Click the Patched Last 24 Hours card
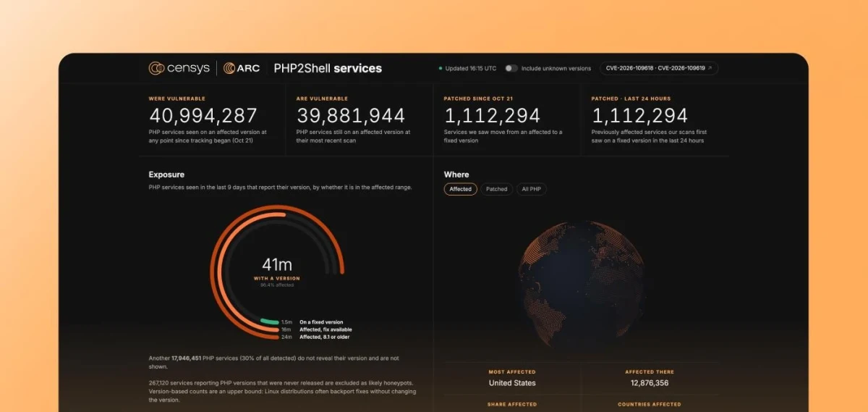Viewport: 868px width, 412px height. pyautogui.click(x=655, y=119)
